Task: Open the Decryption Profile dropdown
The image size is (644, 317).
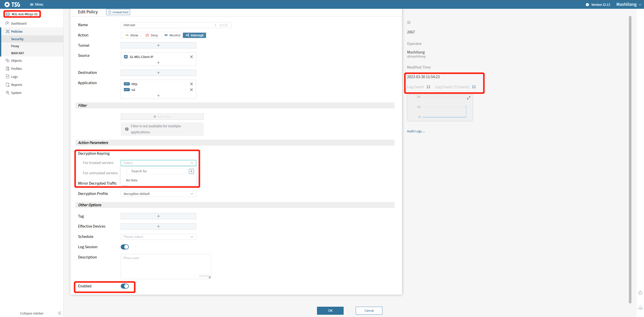Action: [158, 194]
